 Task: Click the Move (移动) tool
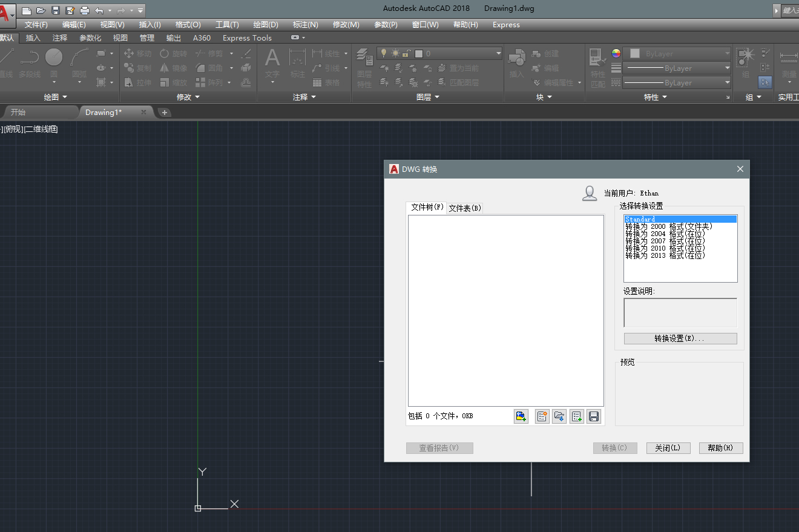(137, 53)
